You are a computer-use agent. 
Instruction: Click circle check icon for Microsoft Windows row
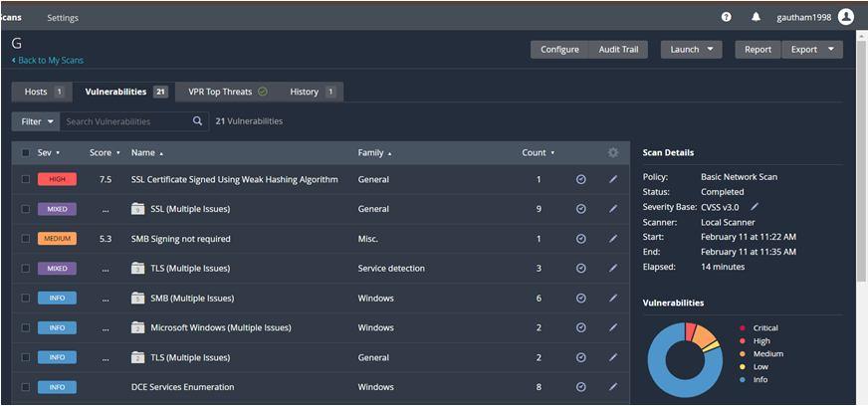click(580, 328)
